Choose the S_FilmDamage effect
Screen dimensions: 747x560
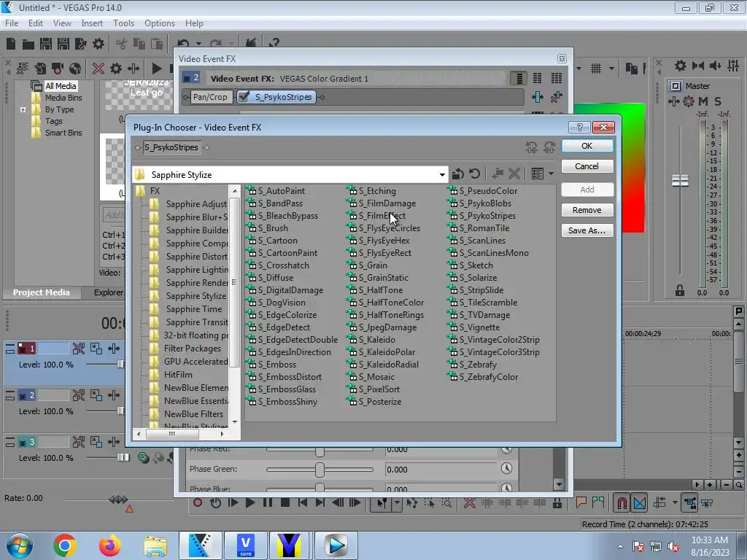[x=382, y=203]
